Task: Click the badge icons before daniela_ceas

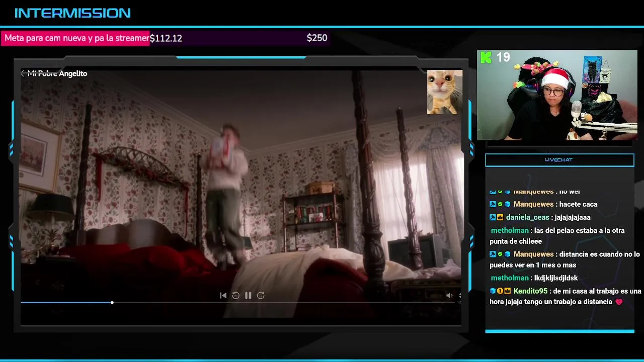Action: coord(496,217)
